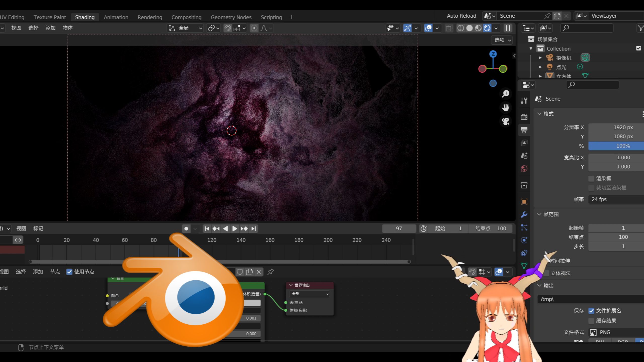Image resolution: width=644 pixels, height=362 pixels.
Task: Switch to the Compositing workspace tab
Action: pos(186,17)
